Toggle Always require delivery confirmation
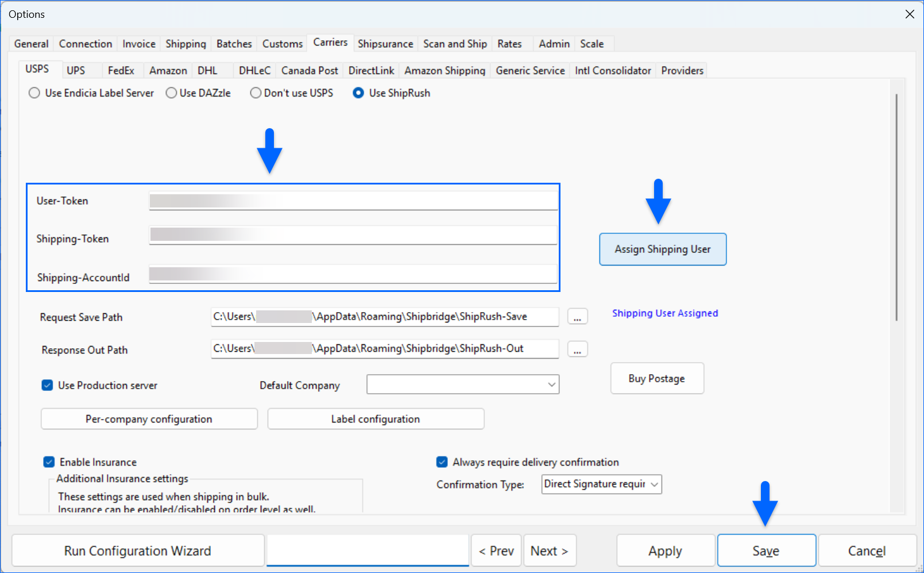Screen dimensions: 924x573 442,462
